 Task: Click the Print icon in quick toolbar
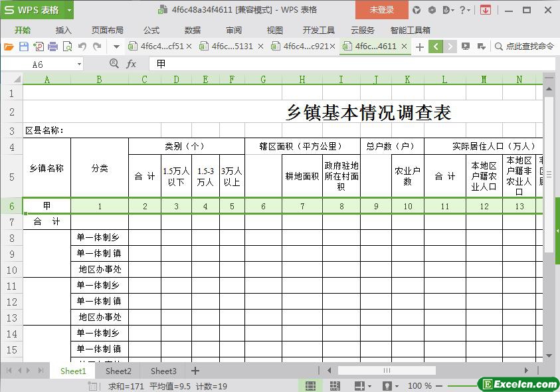coord(53,47)
